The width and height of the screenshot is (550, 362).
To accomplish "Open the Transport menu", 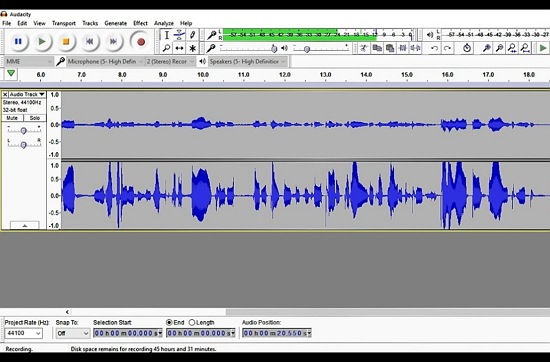I will pos(64,23).
